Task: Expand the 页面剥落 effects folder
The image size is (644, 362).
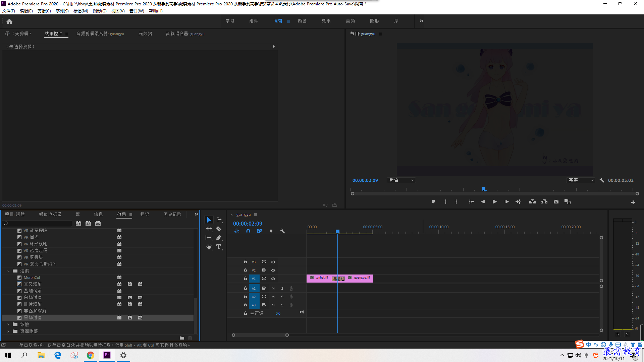Action: [x=8, y=331]
